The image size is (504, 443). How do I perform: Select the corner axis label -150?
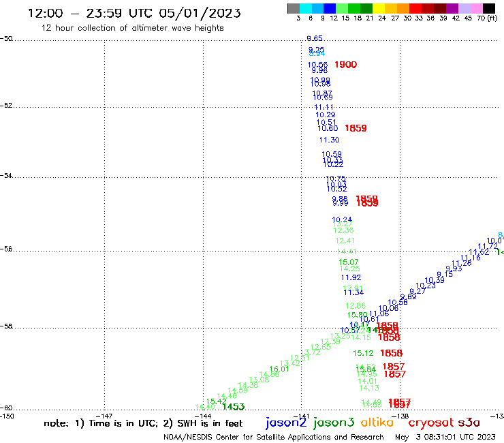[x=7, y=416]
